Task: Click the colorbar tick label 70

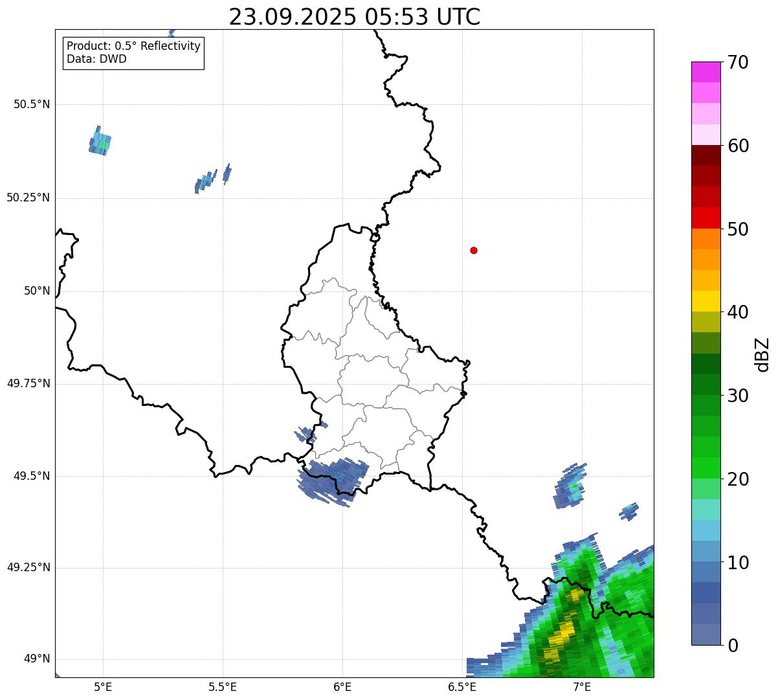Action: (738, 62)
